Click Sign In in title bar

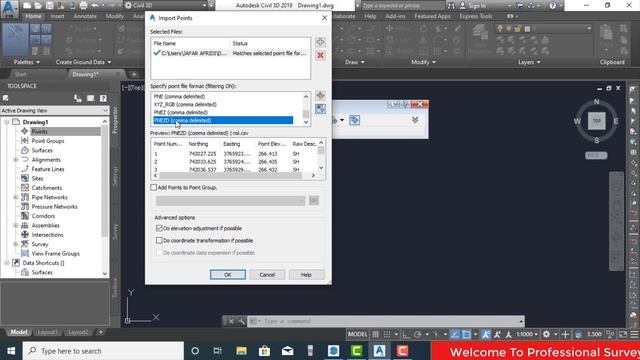[x=477, y=6]
